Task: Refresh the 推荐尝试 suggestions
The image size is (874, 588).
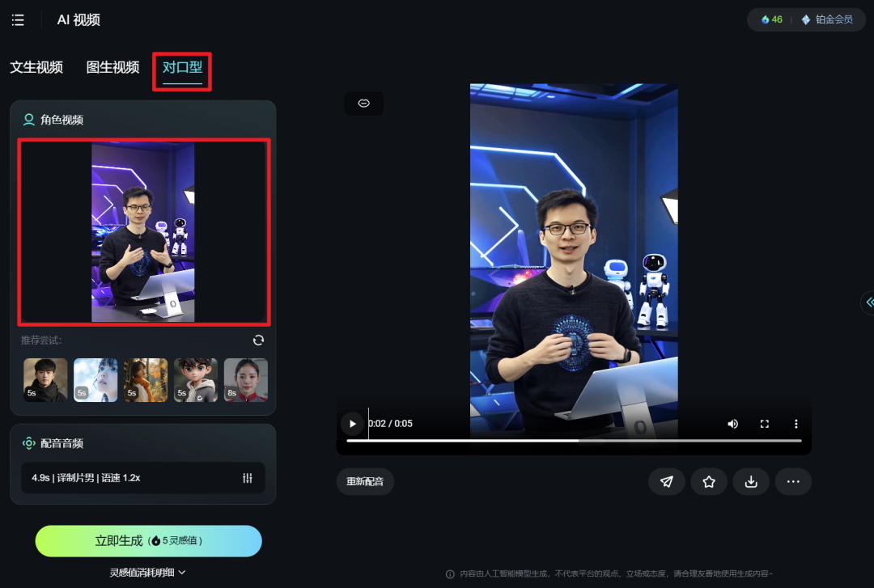Action: [x=258, y=340]
